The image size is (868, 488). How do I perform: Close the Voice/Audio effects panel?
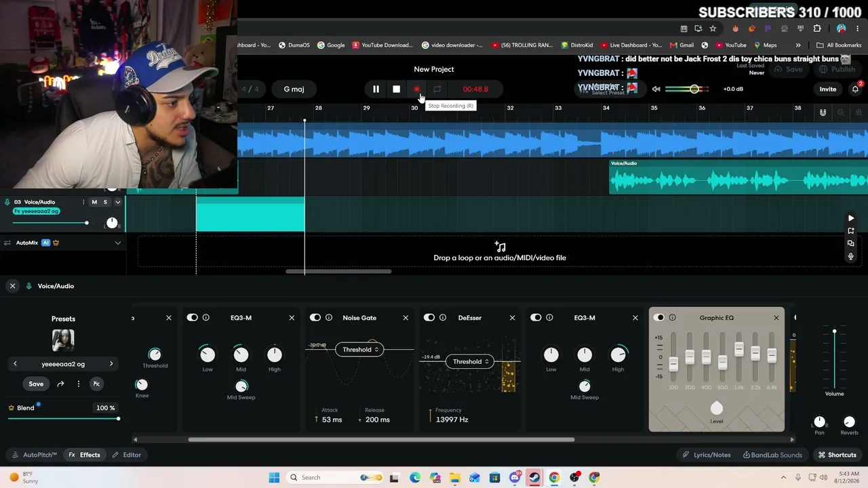click(x=12, y=286)
